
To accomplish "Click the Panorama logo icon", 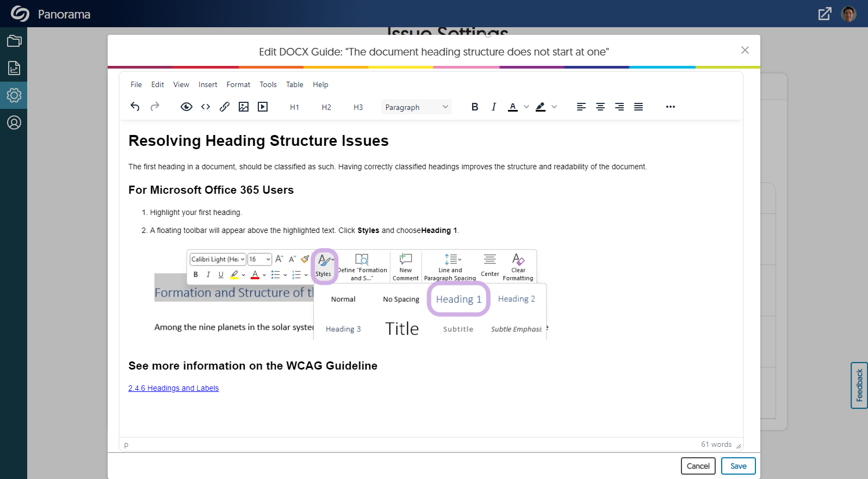I will [20, 14].
